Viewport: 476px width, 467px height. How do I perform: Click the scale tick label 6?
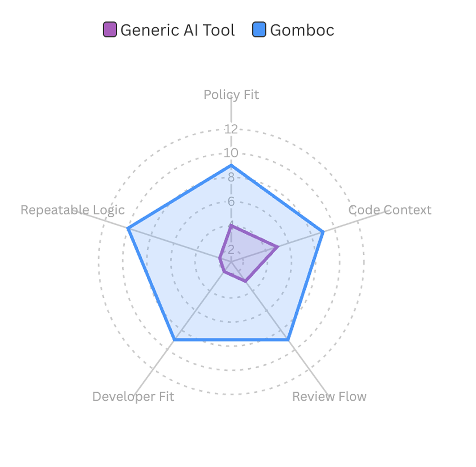(231, 202)
